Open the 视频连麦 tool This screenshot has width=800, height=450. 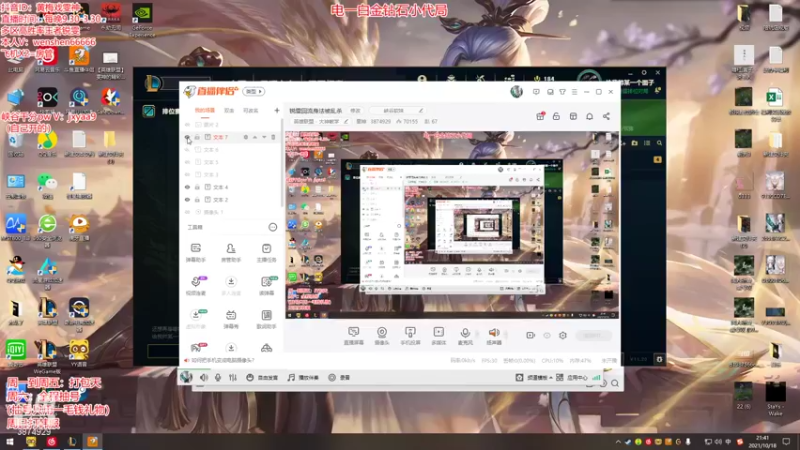(196, 286)
